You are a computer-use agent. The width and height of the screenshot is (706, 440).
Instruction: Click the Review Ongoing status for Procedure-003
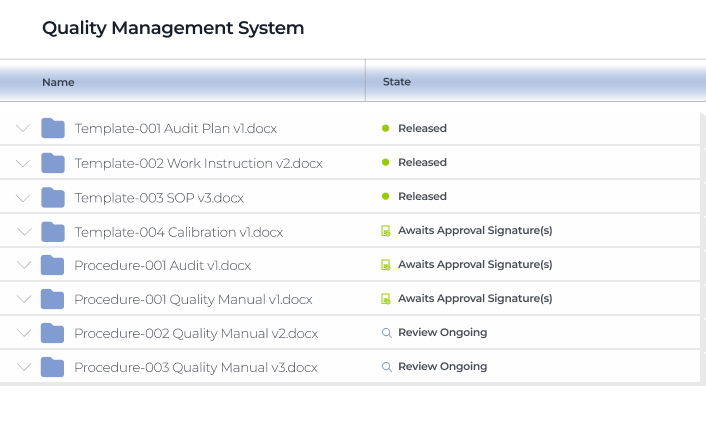pos(442,367)
